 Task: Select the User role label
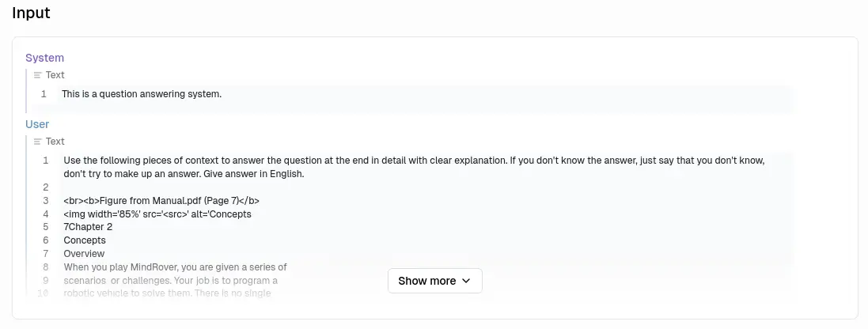pyautogui.click(x=37, y=124)
